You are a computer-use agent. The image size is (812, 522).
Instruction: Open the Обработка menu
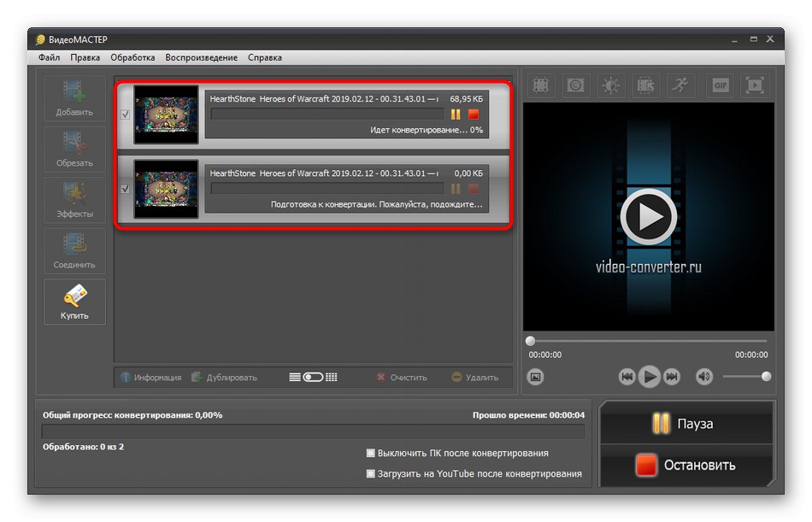[132, 57]
